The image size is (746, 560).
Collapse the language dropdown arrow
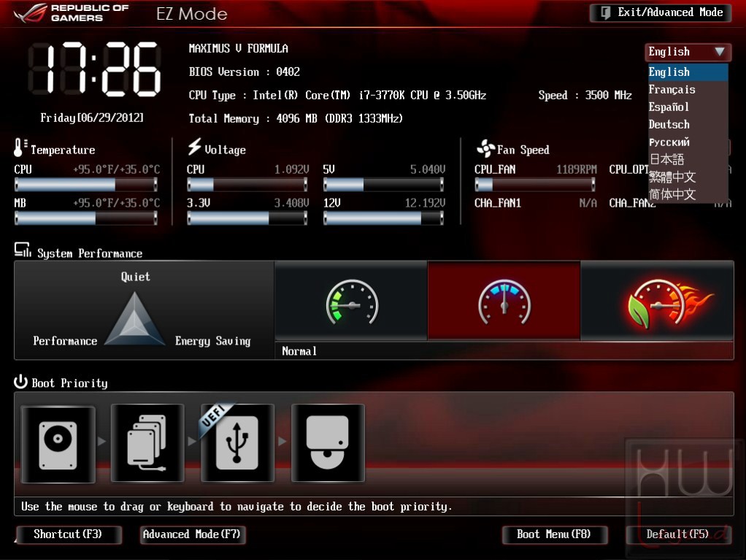pos(720,51)
